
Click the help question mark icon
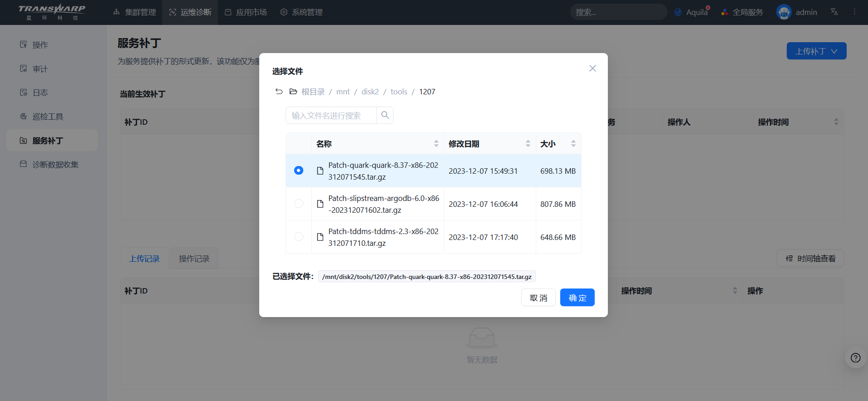pos(856,358)
